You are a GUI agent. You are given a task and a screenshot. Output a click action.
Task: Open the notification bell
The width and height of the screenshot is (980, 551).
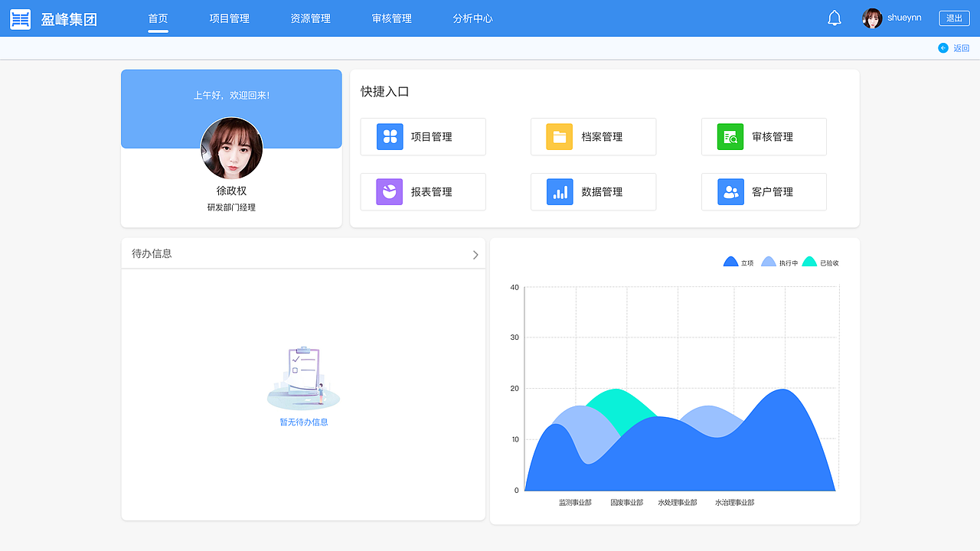[x=835, y=17]
